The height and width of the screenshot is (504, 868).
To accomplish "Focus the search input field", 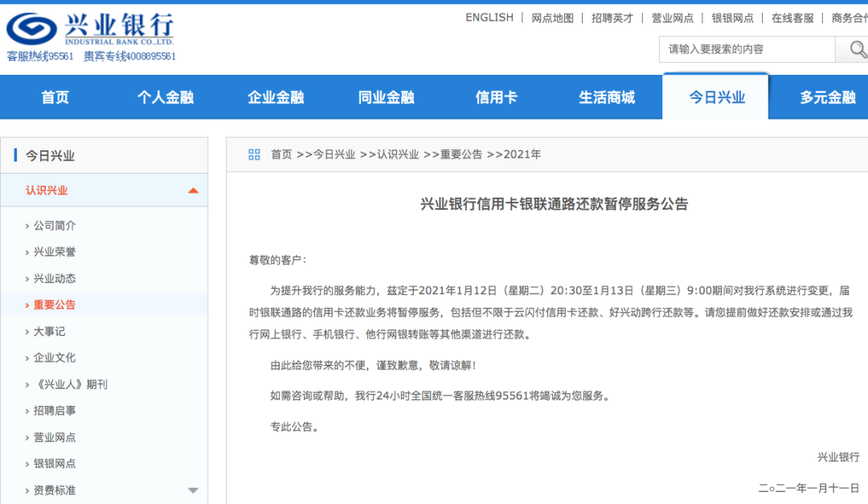I will click(747, 50).
